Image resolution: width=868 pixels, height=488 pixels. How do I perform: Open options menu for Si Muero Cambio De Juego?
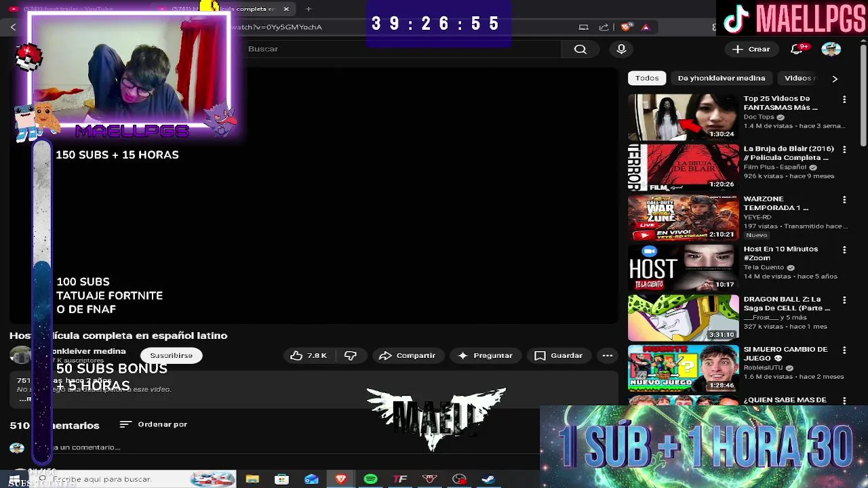pos(844,350)
